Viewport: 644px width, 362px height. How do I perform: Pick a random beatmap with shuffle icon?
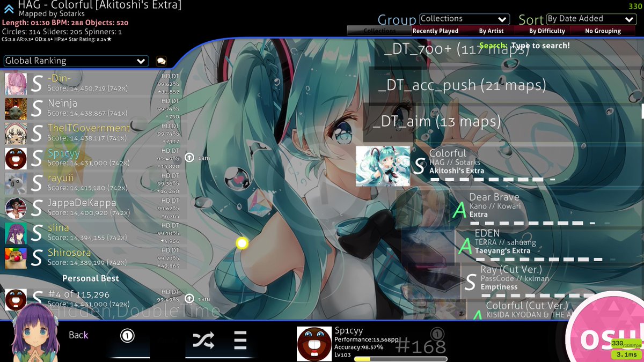pyautogui.click(x=203, y=340)
